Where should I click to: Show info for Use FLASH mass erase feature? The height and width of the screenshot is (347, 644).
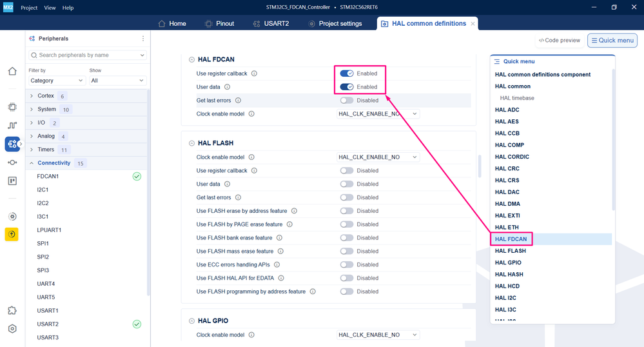coord(280,251)
